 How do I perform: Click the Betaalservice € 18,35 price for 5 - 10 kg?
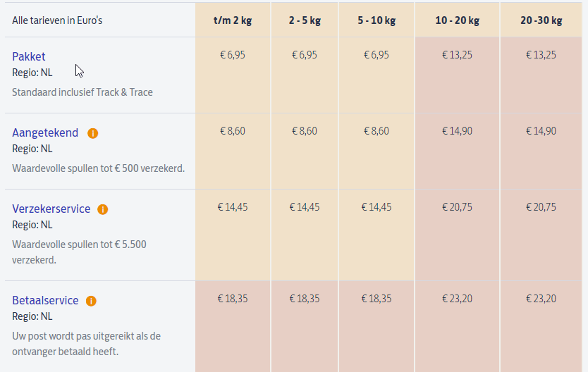tap(376, 299)
